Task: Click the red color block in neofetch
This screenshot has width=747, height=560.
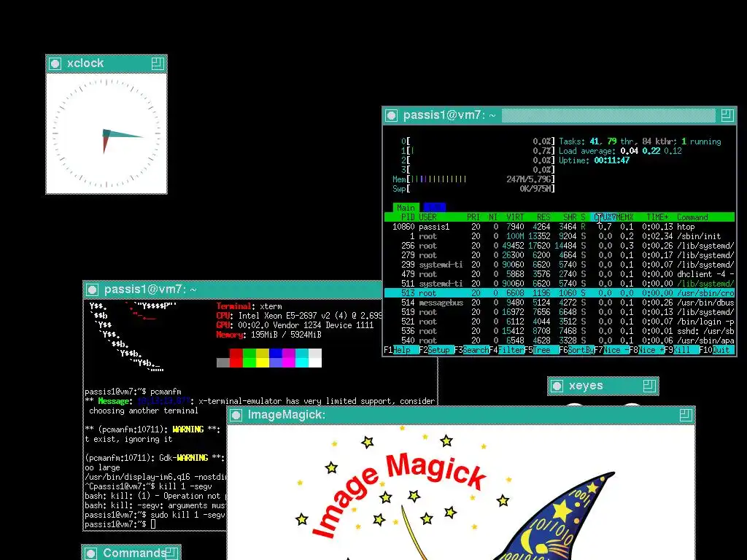Action: 236,358
